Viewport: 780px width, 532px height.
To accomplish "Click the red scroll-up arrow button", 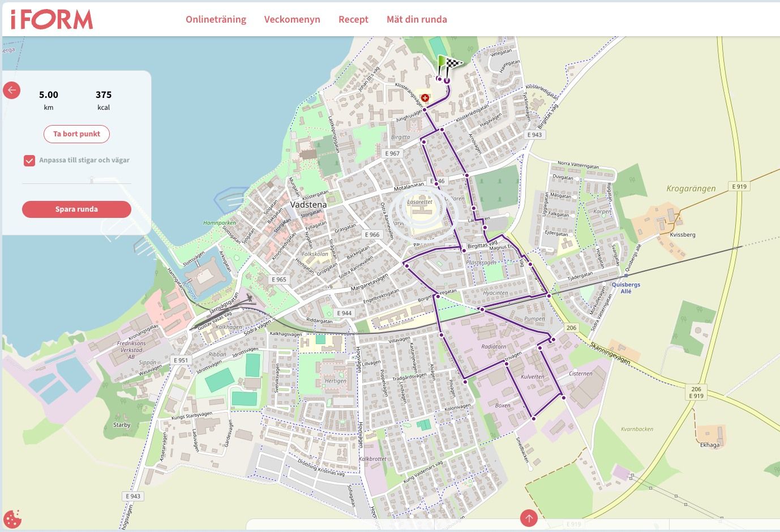I will click(529, 518).
